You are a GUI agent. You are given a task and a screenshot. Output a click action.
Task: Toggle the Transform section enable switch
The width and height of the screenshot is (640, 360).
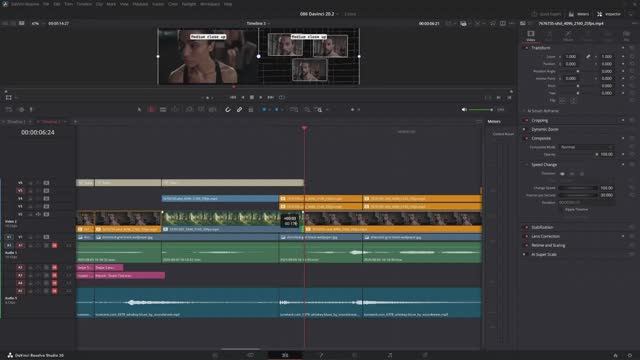tap(526, 48)
